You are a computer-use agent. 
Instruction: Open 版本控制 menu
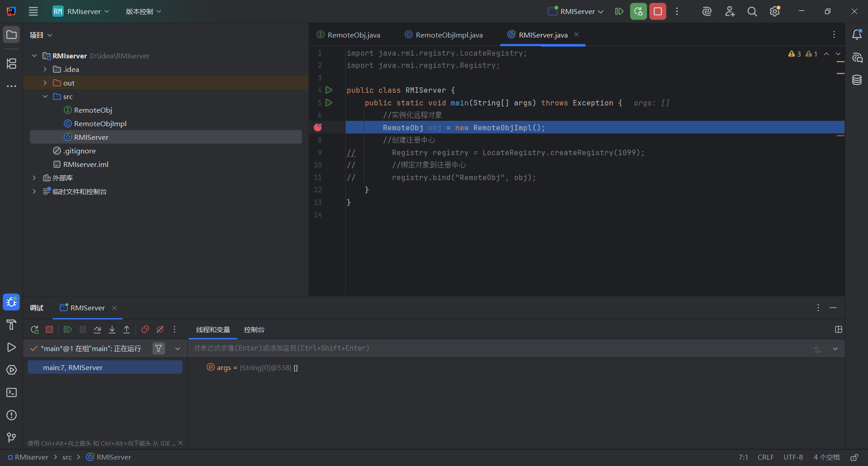[x=143, y=12]
